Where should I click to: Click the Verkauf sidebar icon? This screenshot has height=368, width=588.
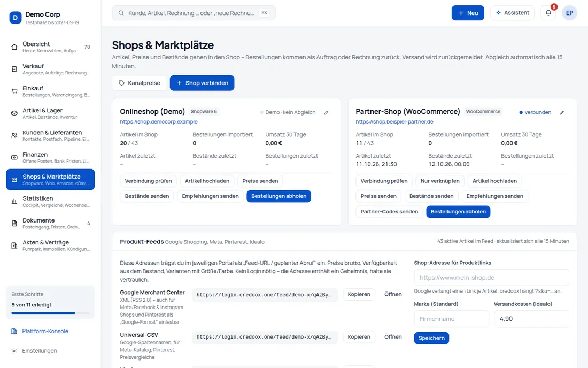[x=14, y=69]
